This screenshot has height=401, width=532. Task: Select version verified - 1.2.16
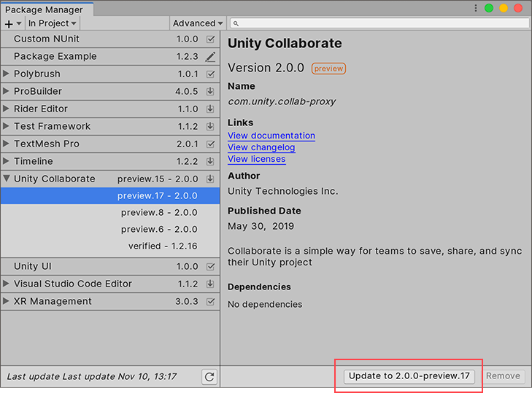coord(110,246)
